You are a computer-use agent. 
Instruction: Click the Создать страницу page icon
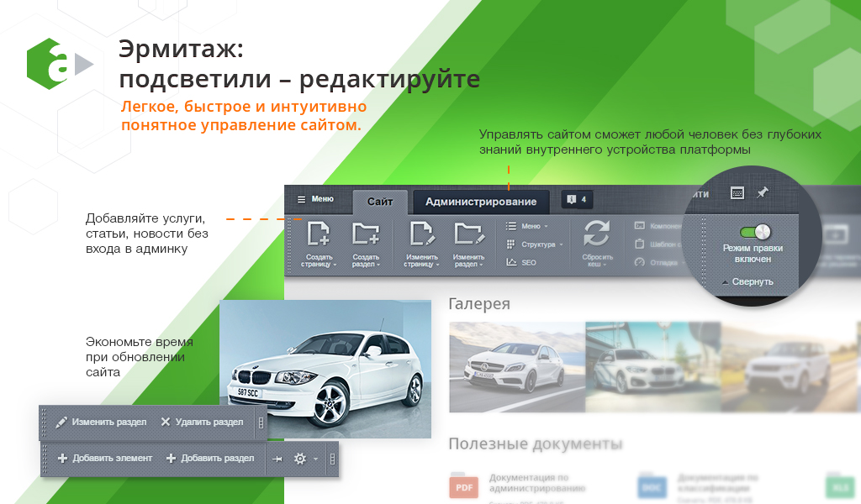tap(319, 234)
